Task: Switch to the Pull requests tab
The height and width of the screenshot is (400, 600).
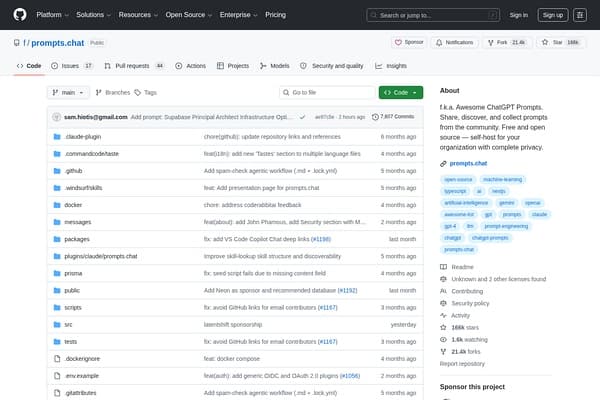Action: pyautogui.click(x=134, y=66)
